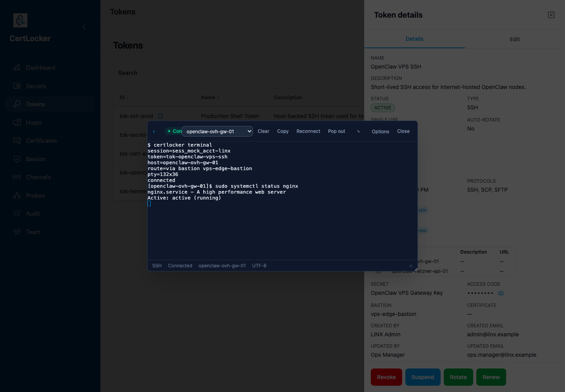This screenshot has width=565, height=392.
Task: Click the OpenClaw VPS Gateway Key secret
Action: point(407,293)
